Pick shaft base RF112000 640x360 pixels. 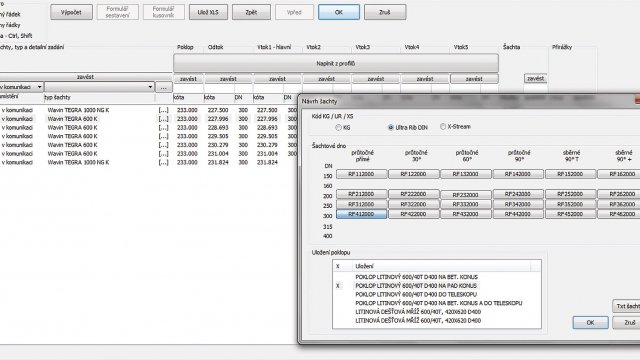(x=361, y=174)
